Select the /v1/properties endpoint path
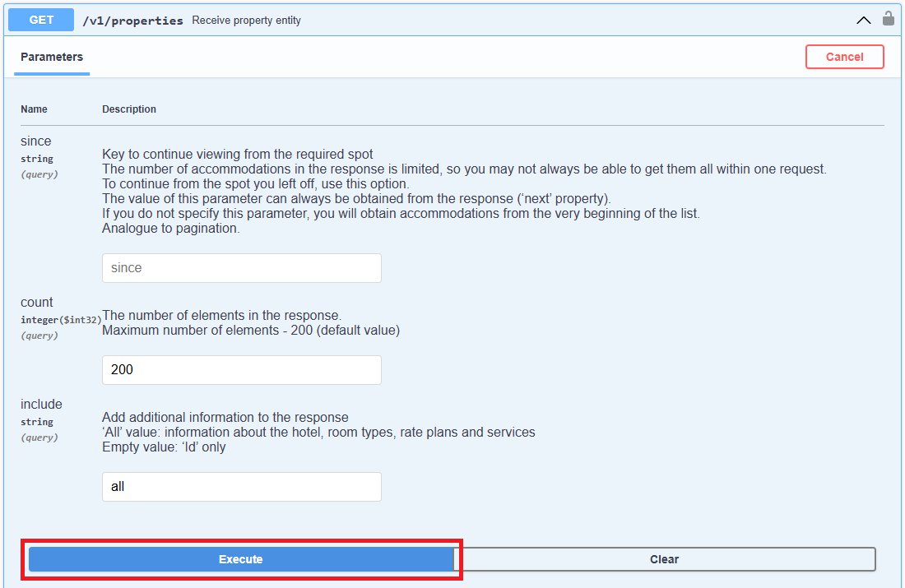This screenshot has width=905, height=588. tap(132, 21)
